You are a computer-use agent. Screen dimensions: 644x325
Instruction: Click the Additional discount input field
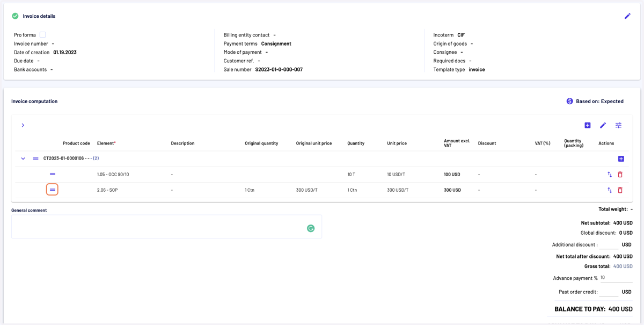click(609, 244)
